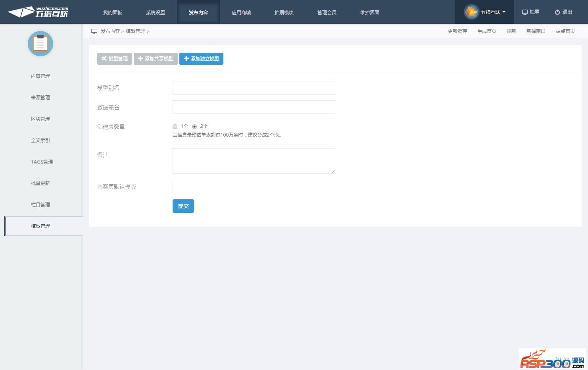This screenshot has height=370, width=588.
Task: Click the 生成首页 link
Action: pyautogui.click(x=487, y=31)
